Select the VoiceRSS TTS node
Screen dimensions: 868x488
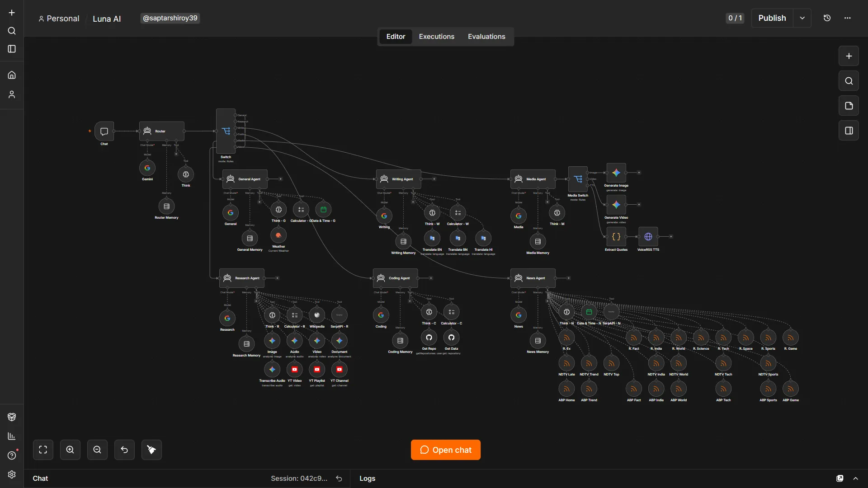[x=648, y=237]
